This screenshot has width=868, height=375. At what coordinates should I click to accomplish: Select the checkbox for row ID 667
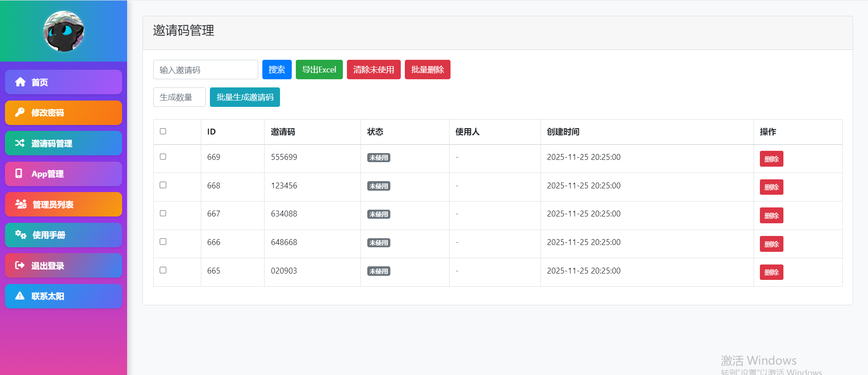tap(163, 213)
